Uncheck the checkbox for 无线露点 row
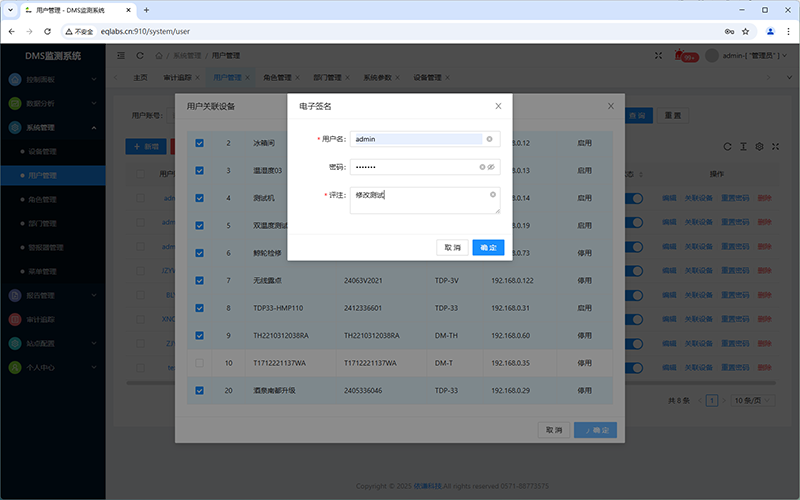 pyautogui.click(x=199, y=280)
